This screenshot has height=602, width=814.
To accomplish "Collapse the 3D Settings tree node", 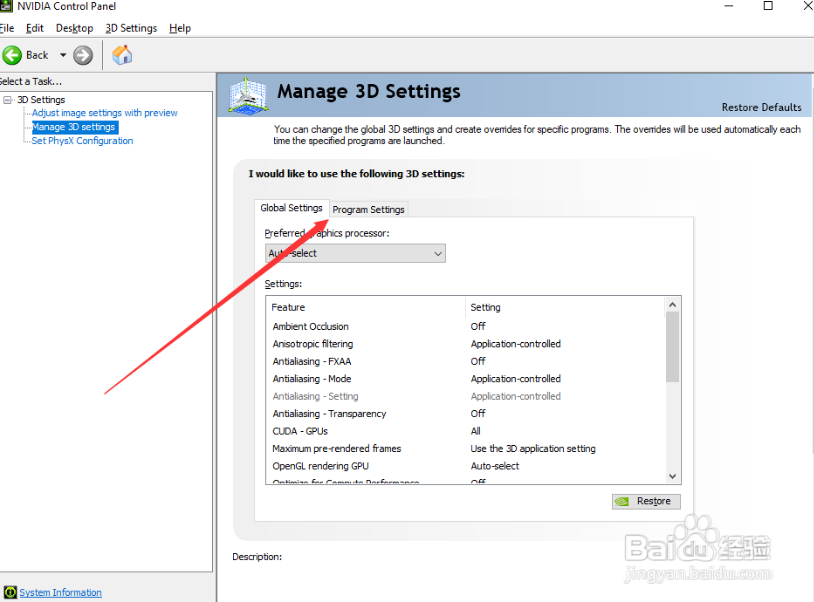I will [7, 100].
